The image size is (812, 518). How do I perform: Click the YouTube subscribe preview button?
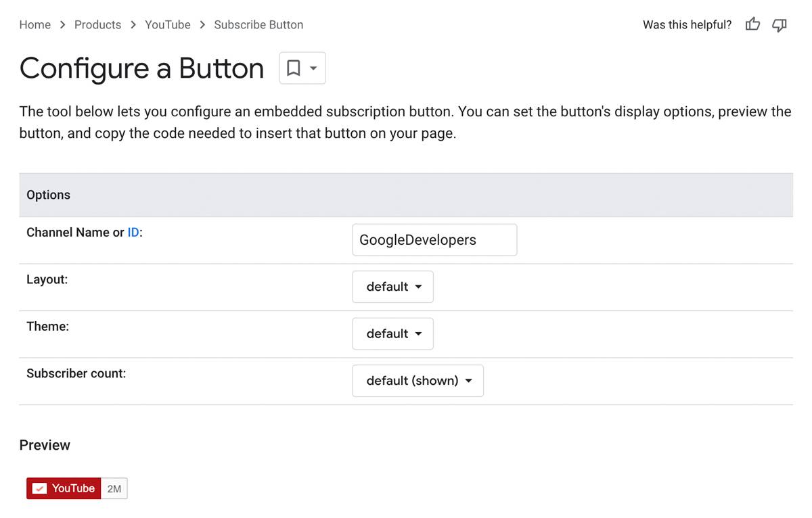(x=64, y=488)
